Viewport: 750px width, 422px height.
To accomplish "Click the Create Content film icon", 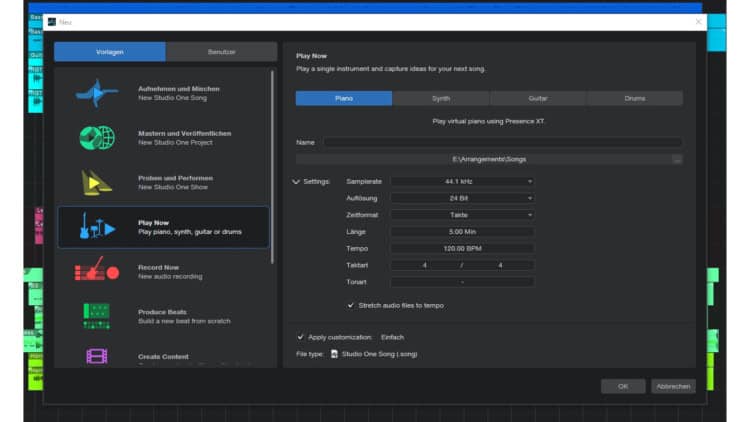I will pos(97,356).
